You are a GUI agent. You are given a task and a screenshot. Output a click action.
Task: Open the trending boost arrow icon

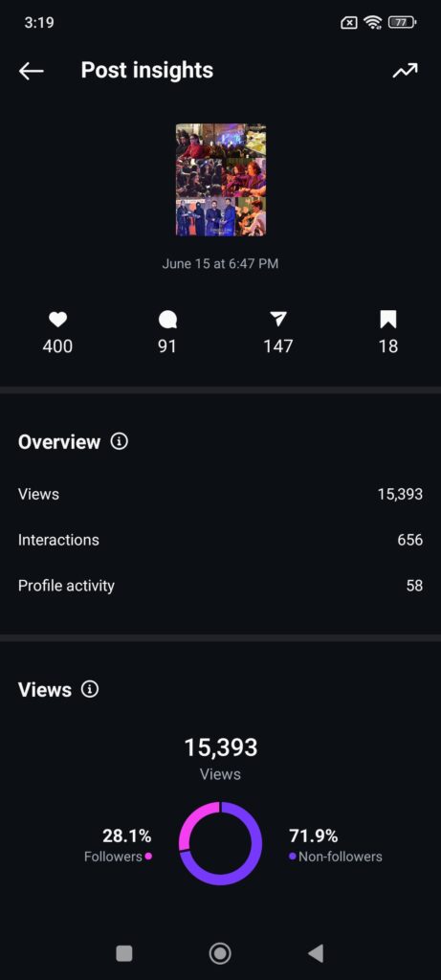pos(405,71)
